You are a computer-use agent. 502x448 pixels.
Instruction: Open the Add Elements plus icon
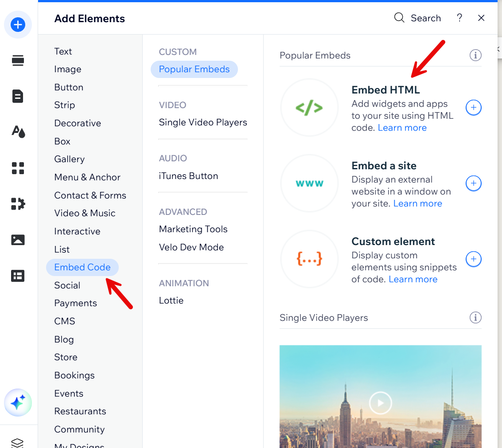pyautogui.click(x=18, y=25)
